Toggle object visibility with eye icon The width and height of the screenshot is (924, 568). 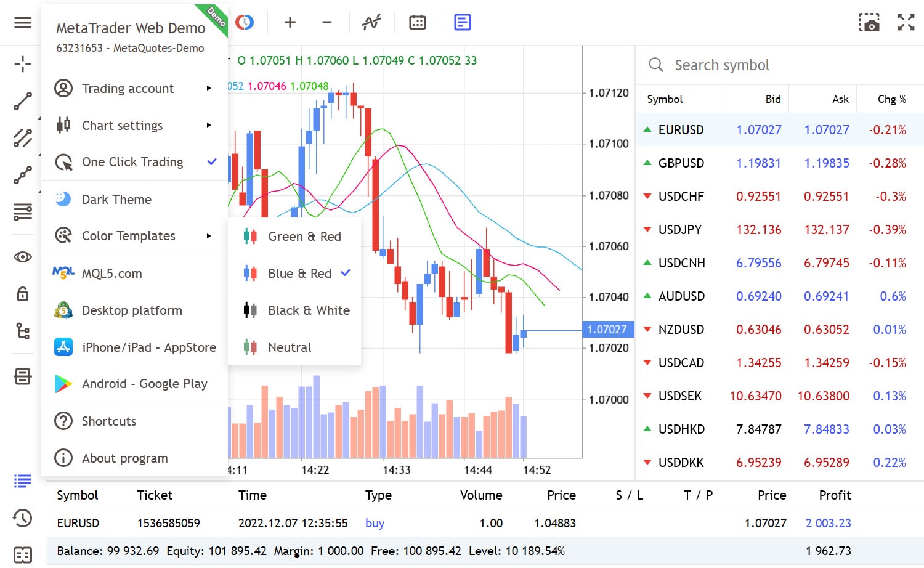(x=23, y=257)
